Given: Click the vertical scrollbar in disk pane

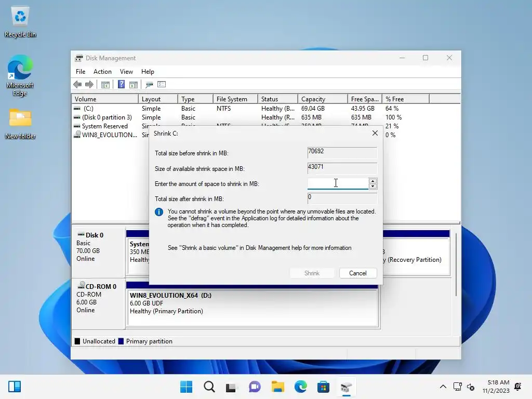Looking at the screenshot, I should (456, 264).
